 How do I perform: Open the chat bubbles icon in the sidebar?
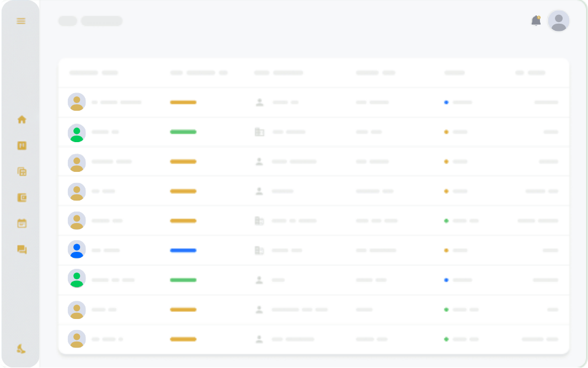click(x=22, y=250)
